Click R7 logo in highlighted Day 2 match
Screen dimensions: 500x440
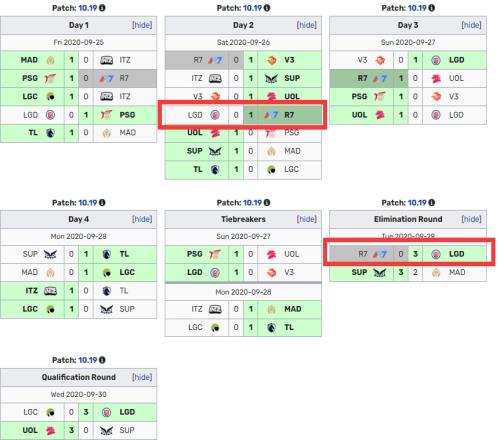pos(271,115)
